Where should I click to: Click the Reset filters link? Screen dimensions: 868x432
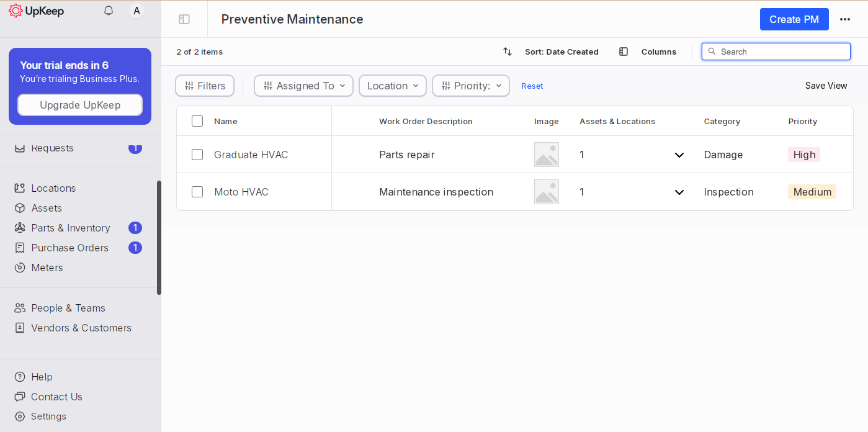coord(532,86)
